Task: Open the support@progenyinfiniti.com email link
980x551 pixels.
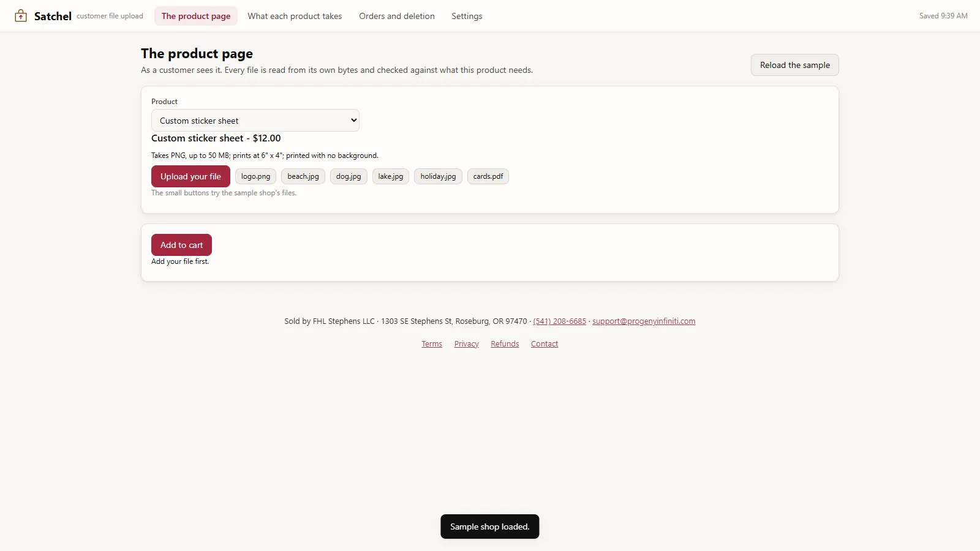Action: tap(644, 321)
